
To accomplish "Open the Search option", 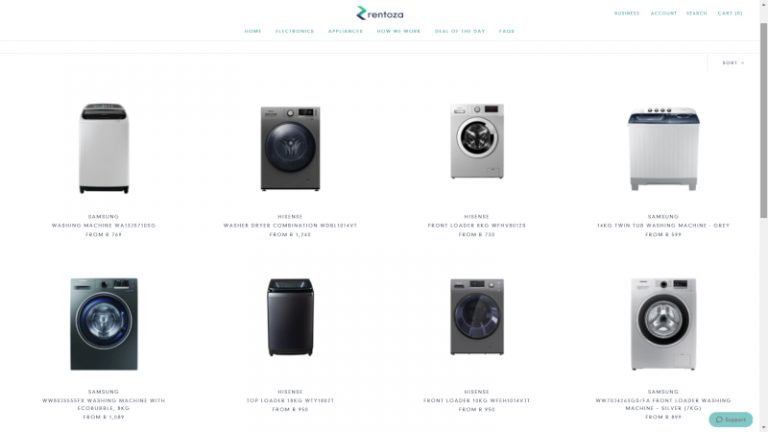I will [696, 13].
